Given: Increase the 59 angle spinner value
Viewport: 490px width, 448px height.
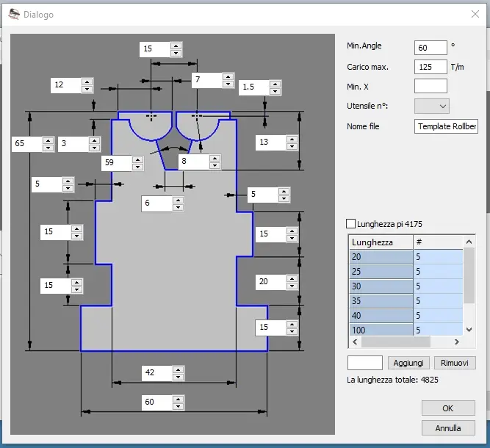Looking at the screenshot, I should [x=137, y=159].
